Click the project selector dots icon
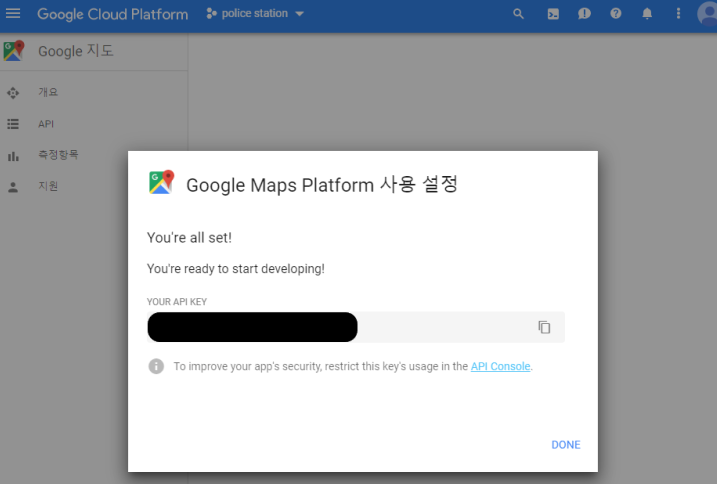Image resolution: width=717 pixels, height=484 pixels. coord(211,14)
